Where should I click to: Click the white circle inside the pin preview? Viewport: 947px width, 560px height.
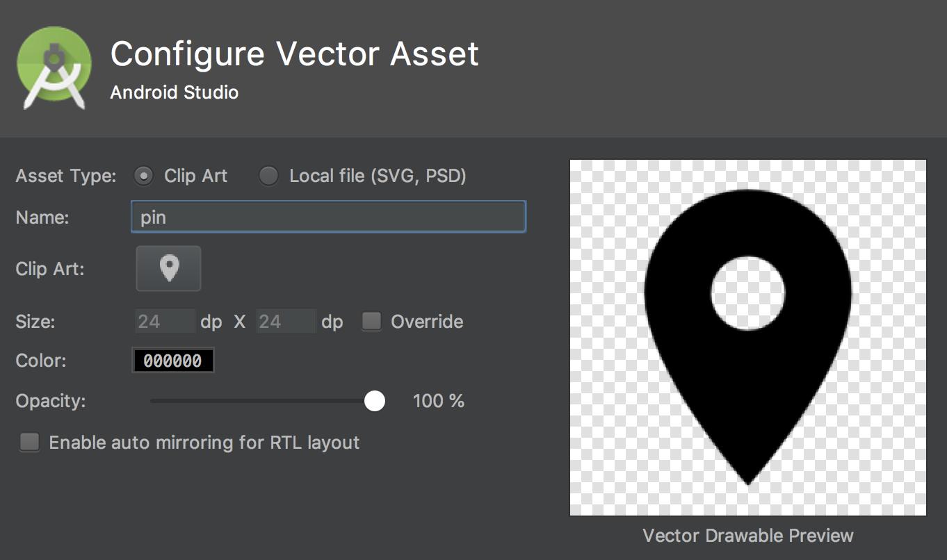[x=747, y=293]
